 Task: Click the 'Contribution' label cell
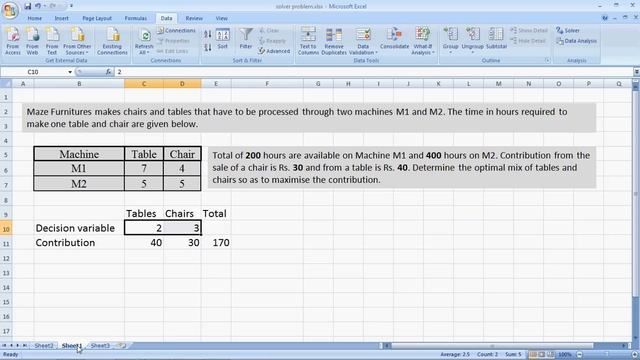(x=79, y=243)
